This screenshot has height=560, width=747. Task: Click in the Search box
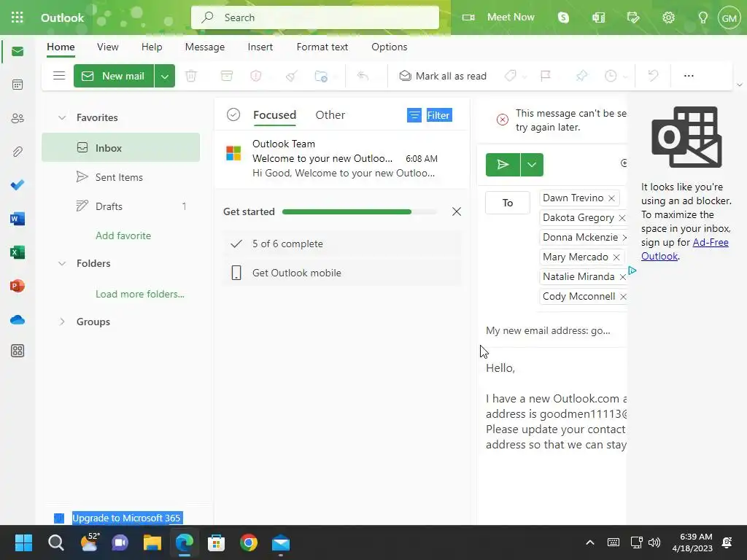click(x=315, y=17)
